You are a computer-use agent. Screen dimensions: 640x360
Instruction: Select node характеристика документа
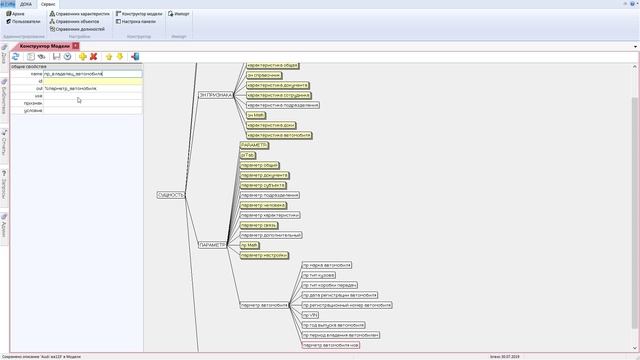(x=278, y=85)
